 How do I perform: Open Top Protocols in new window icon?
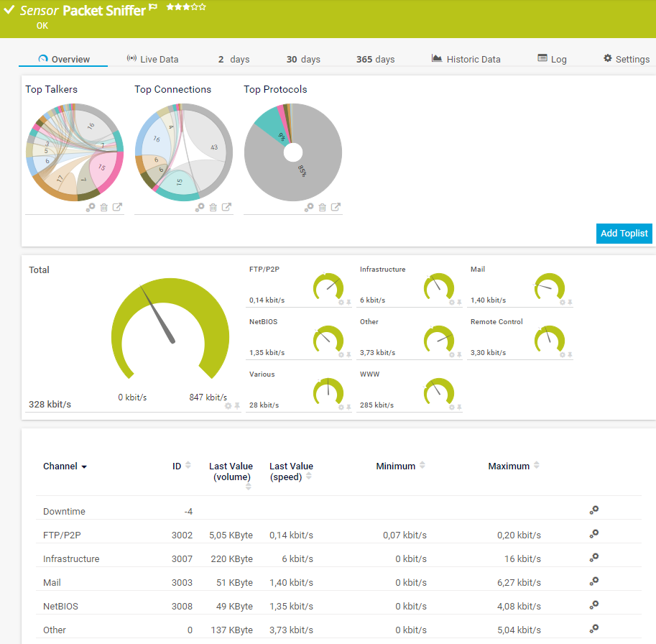coord(335,207)
